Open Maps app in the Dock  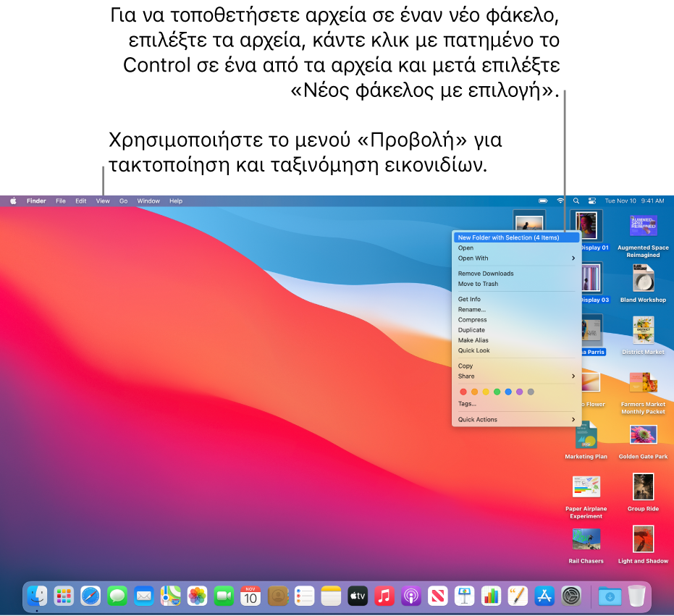[x=171, y=596]
